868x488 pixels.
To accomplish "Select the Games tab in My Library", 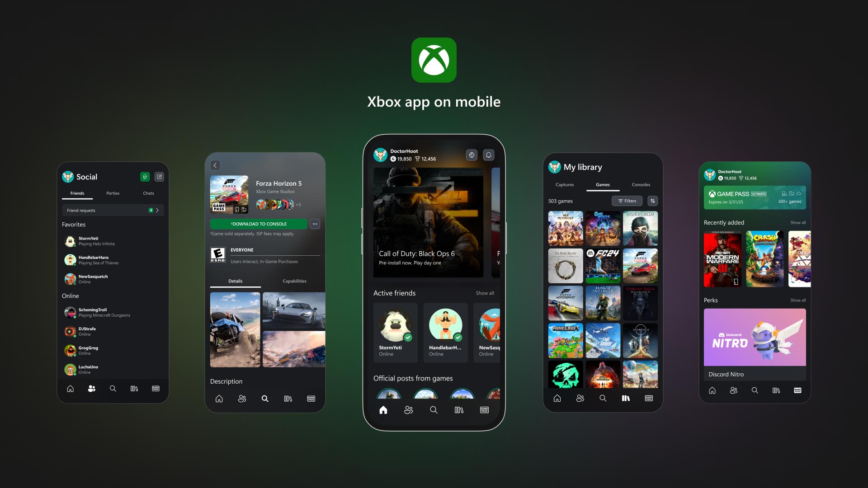I will pos(602,184).
